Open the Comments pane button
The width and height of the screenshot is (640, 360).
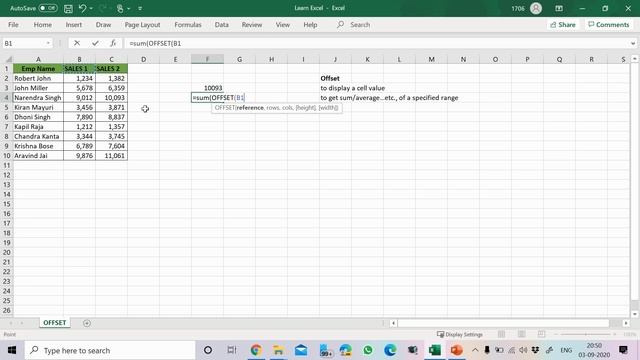pos(609,24)
